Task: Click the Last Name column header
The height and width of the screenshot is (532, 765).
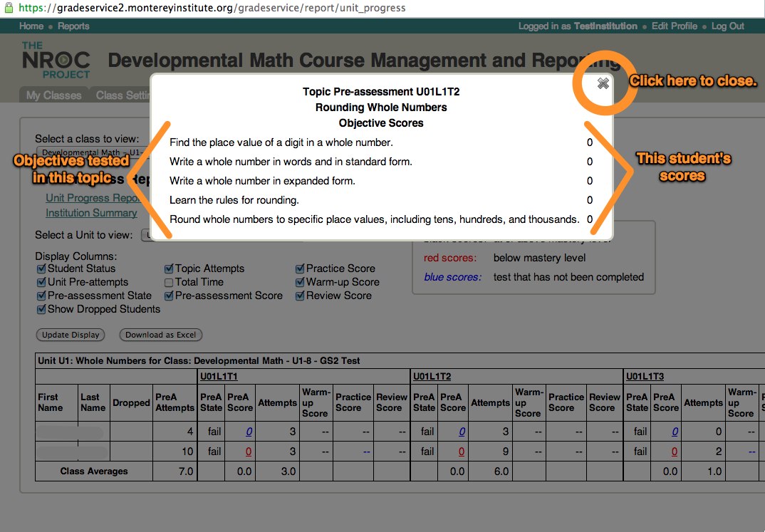Action: tap(93, 403)
